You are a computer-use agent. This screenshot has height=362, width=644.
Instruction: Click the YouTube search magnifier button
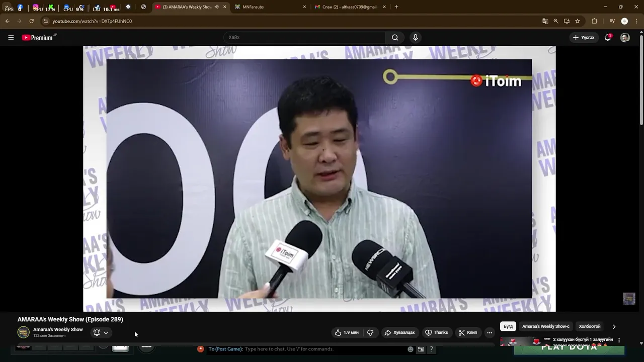pyautogui.click(x=395, y=37)
